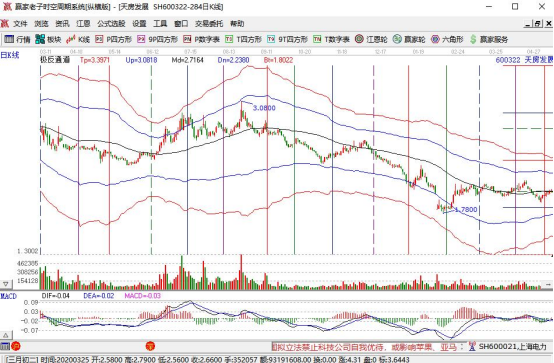Open the 公式选股 menu
Screen dimensions: 554x363
(111, 24)
